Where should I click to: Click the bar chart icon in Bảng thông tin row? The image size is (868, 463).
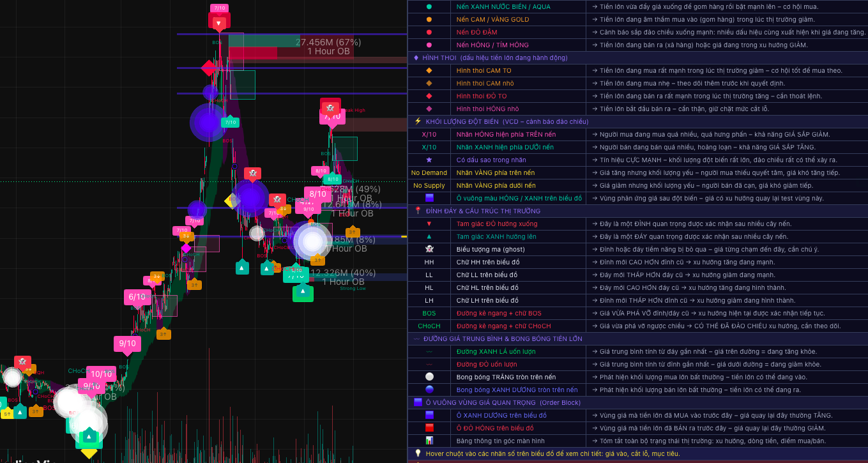[x=429, y=441]
